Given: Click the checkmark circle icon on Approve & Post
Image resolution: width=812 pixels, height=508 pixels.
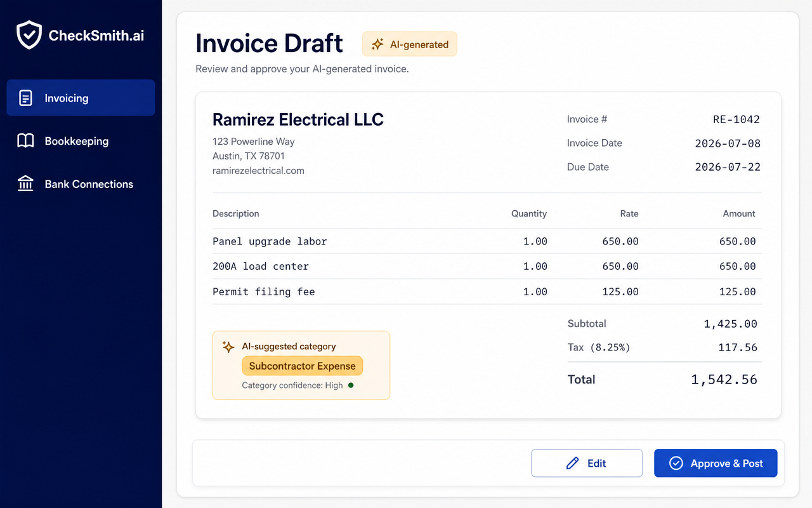Looking at the screenshot, I should point(676,464).
